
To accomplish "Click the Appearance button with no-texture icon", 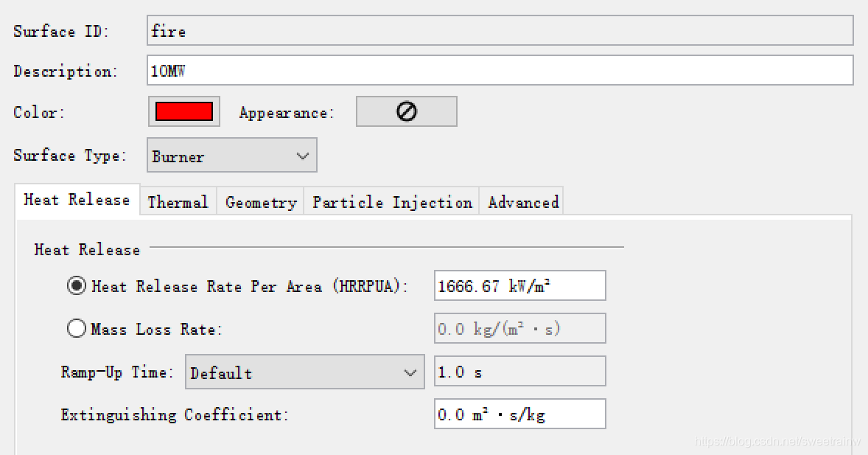I will tap(406, 111).
